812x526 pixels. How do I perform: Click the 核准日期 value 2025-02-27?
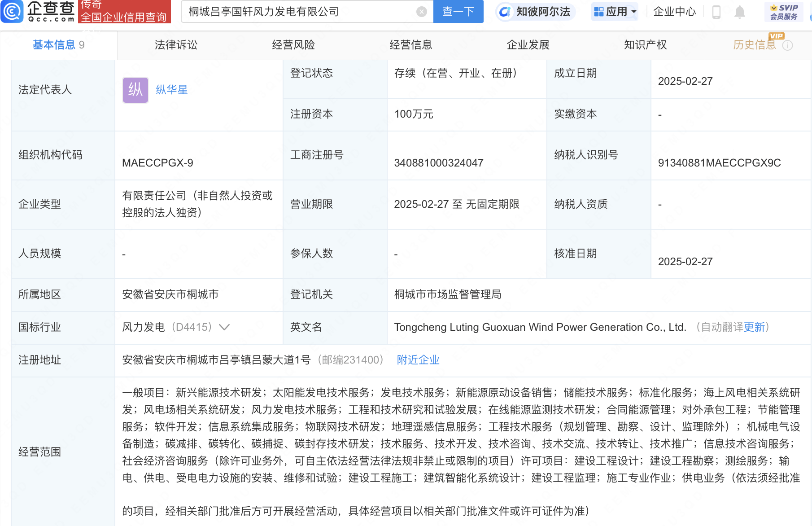(x=685, y=262)
